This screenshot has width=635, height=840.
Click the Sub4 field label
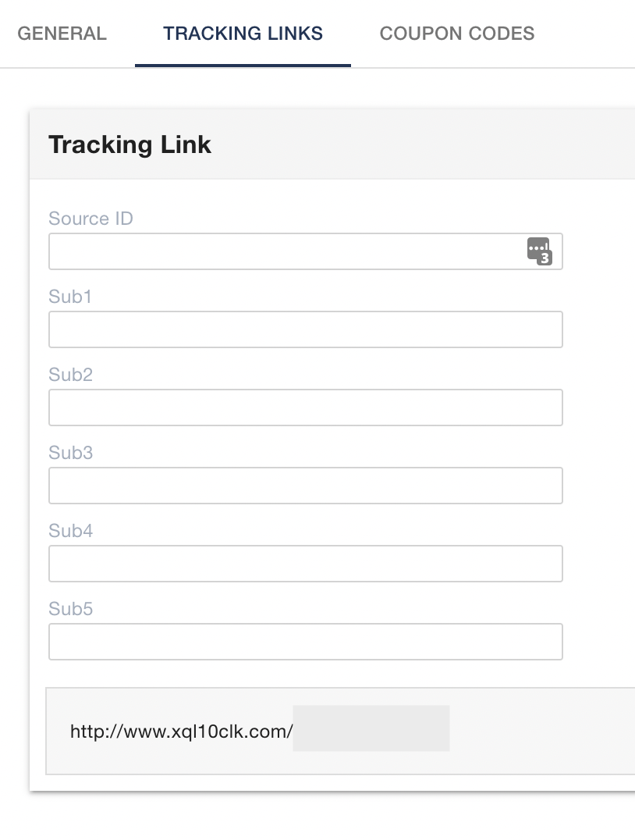click(x=70, y=531)
